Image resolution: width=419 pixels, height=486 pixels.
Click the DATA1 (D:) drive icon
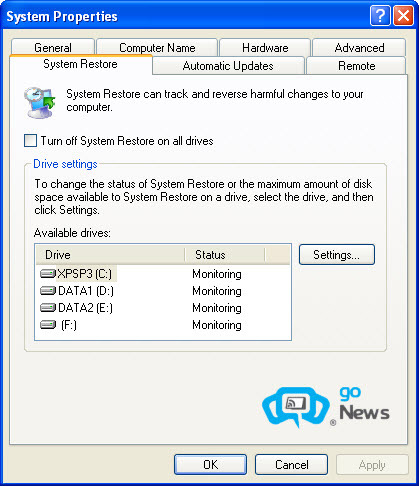point(48,291)
